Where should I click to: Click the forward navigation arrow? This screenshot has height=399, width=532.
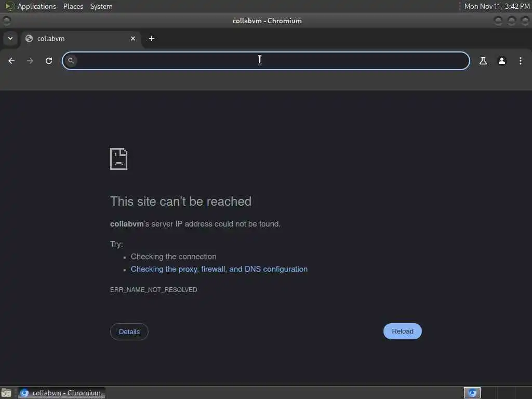[x=30, y=61]
